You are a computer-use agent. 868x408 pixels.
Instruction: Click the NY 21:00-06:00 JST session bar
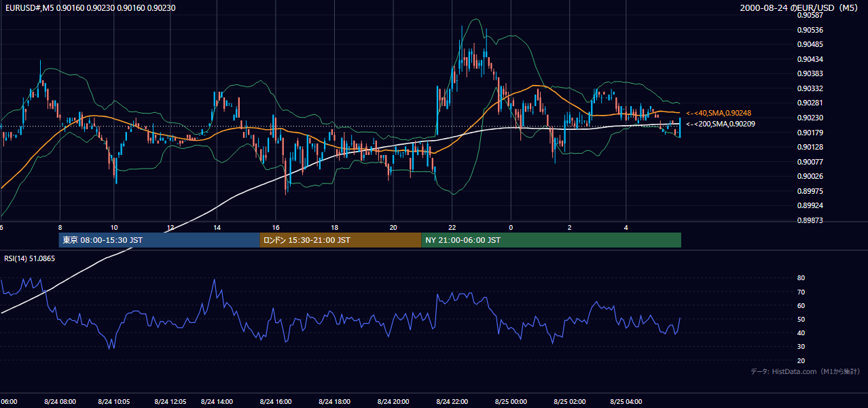click(x=551, y=240)
